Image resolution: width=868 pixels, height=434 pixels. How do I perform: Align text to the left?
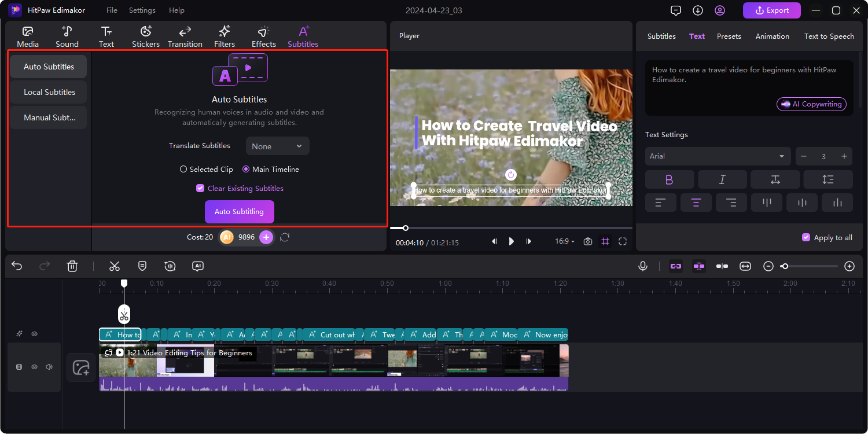pos(661,203)
